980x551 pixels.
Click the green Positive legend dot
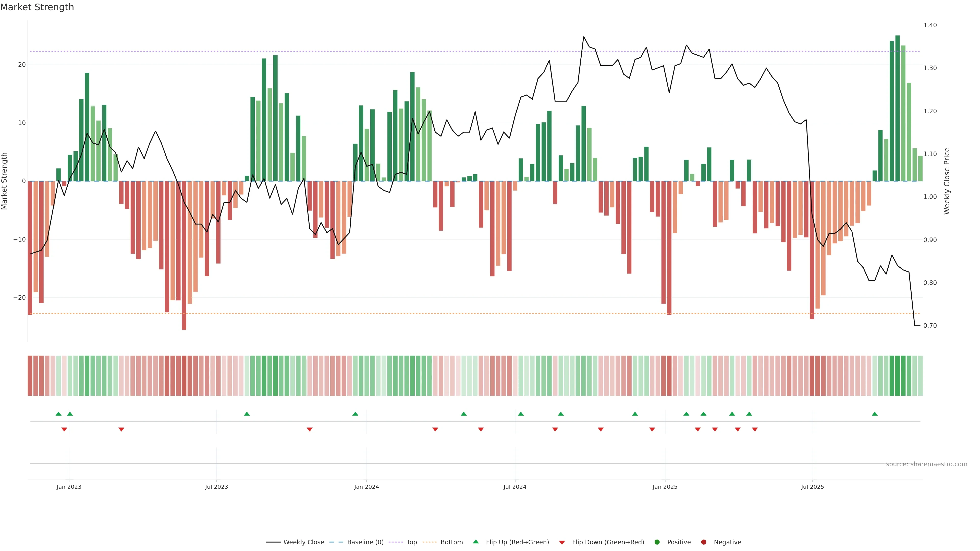(x=657, y=542)
